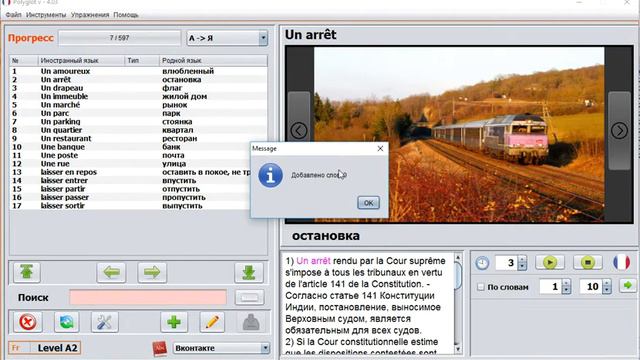640x360 pixels.
Task: Show previous image with left chevron
Action: 299,131
